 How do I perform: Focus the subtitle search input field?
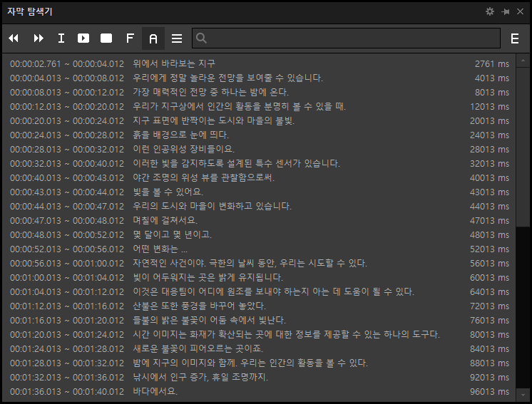[346, 38]
